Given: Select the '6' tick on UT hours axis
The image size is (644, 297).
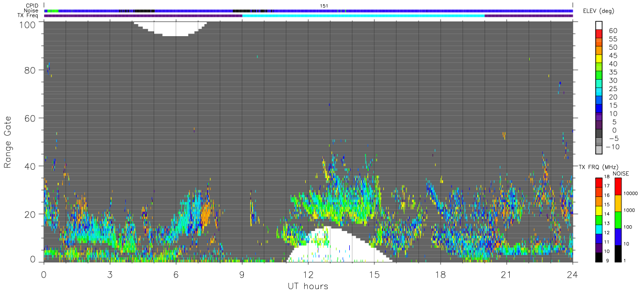Looking at the screenshot, I should tap(176, 274).
